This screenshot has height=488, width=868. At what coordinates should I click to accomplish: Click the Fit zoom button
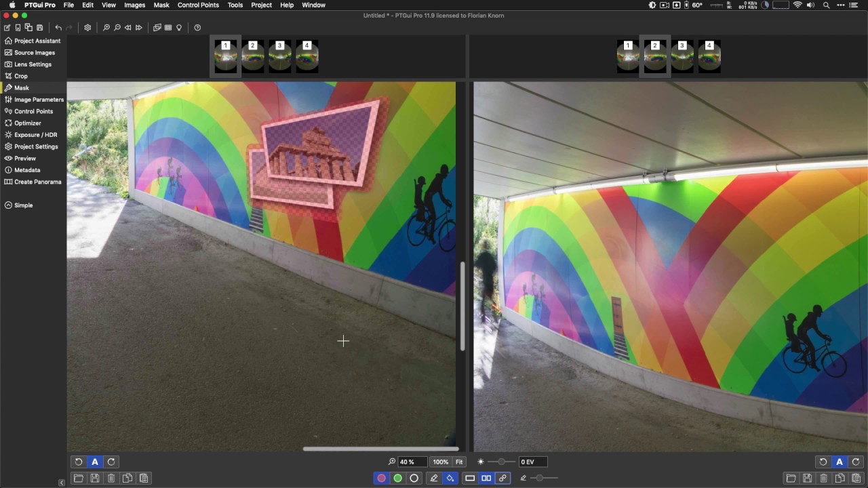pyautogui.click(x=459, y=462)
